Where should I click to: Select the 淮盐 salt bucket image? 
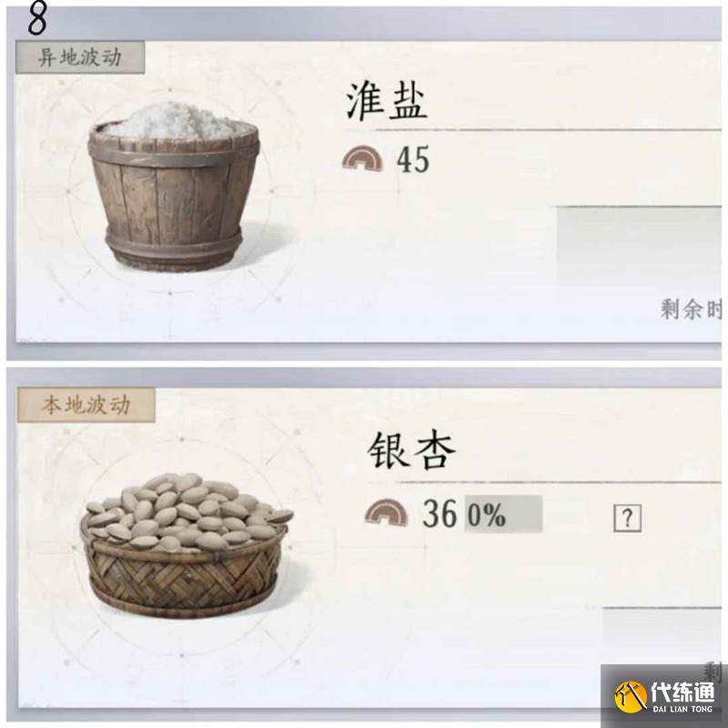174,187
